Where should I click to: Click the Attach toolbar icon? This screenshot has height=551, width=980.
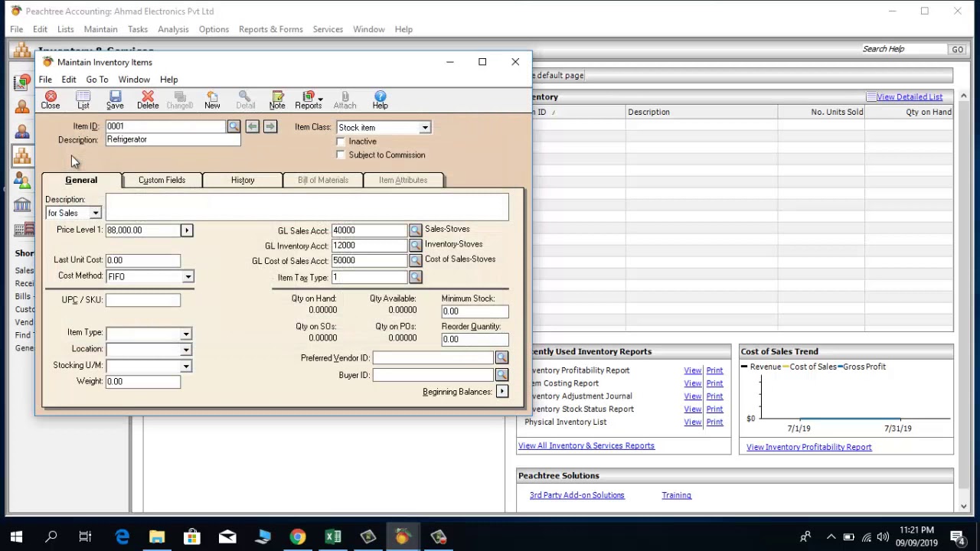click(x=345, y=99)
